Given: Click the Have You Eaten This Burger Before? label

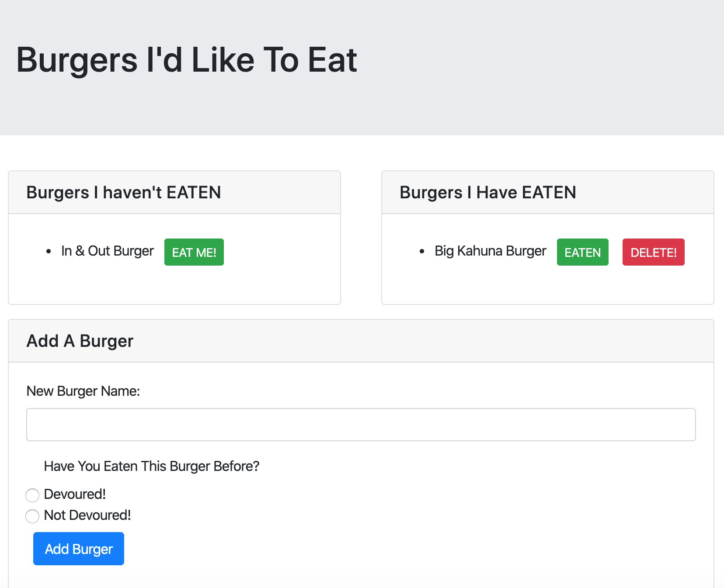Looking at the screenshot, I should tap(151, 466).
